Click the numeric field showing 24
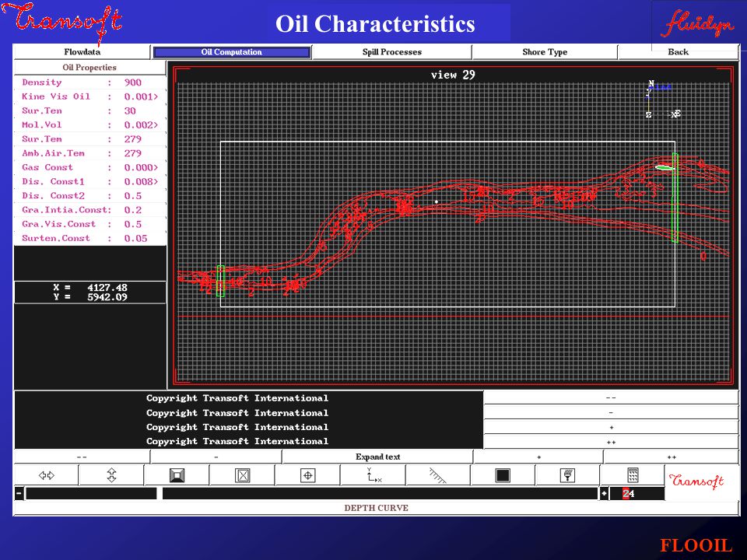The image size is (747, 560). click(x=637, y=493)
